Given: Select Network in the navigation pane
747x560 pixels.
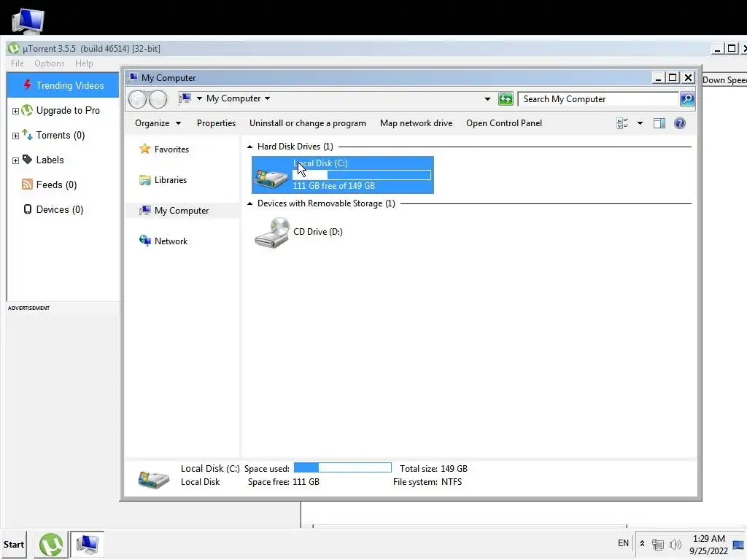Looking at the screenshot, I should pyautogui.click(x=171, y=241).
